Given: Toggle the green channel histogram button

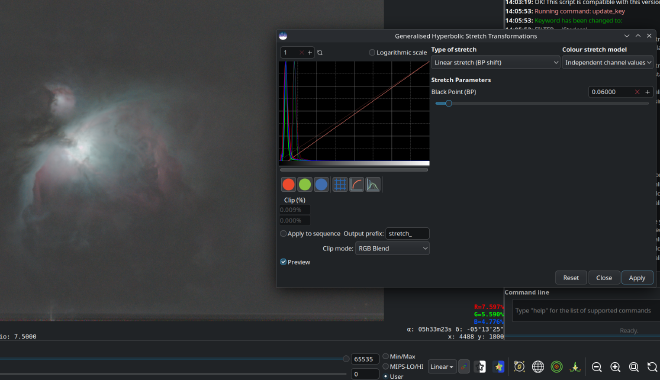Looking at the screenshot, I should [x=305, y=184].
